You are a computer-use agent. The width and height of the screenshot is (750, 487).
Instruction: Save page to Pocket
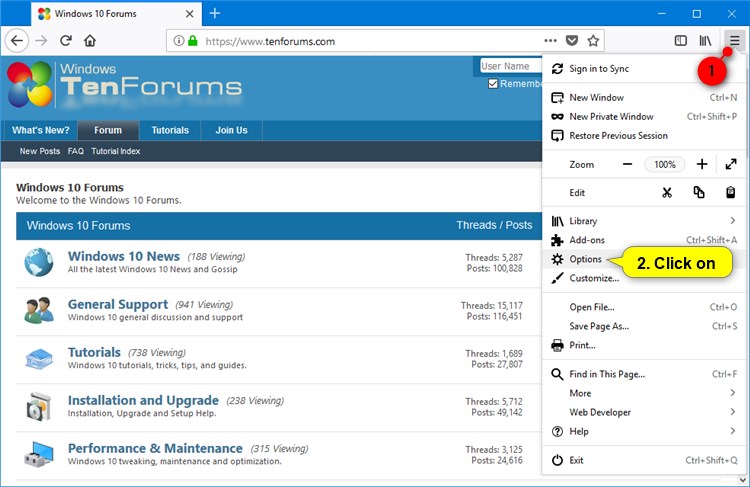[572, 41]
